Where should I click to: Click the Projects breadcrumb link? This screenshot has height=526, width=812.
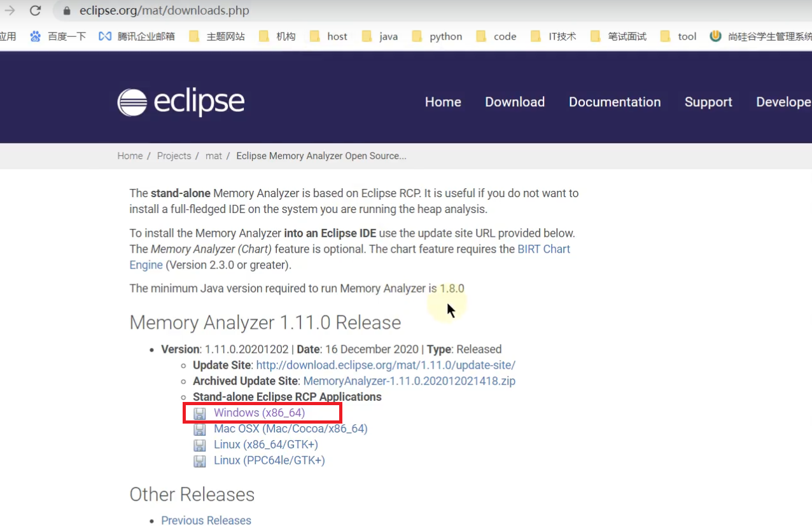[x=174, y=156]
